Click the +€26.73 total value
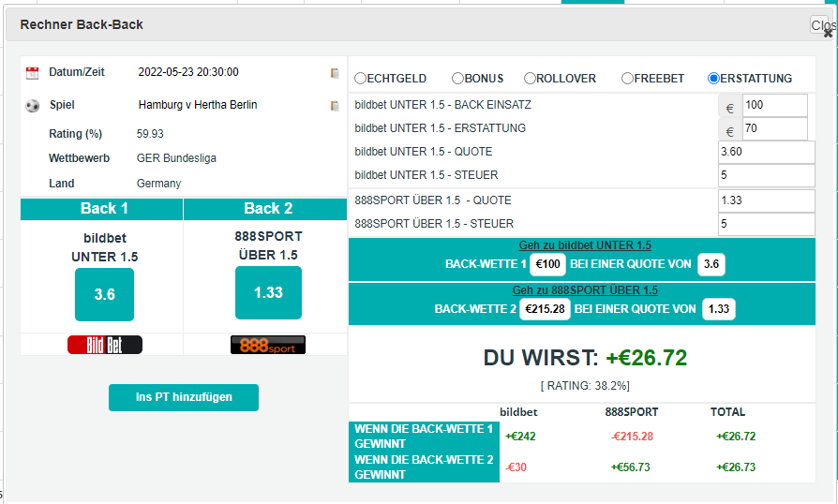 click(736, 467)
